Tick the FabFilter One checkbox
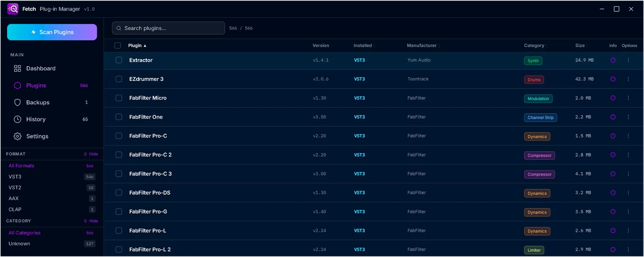This screenshot has width=644, height=257. click(x=119, y=117)
